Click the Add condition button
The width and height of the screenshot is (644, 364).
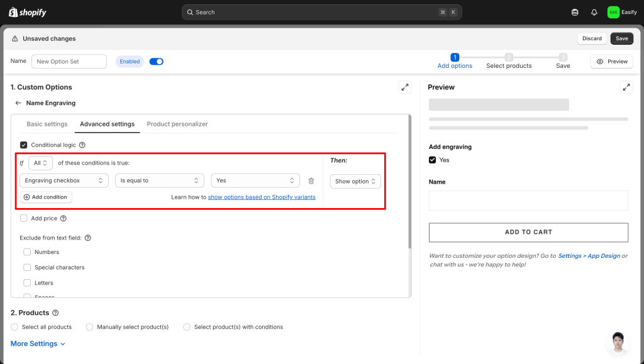tap(45, 197)
